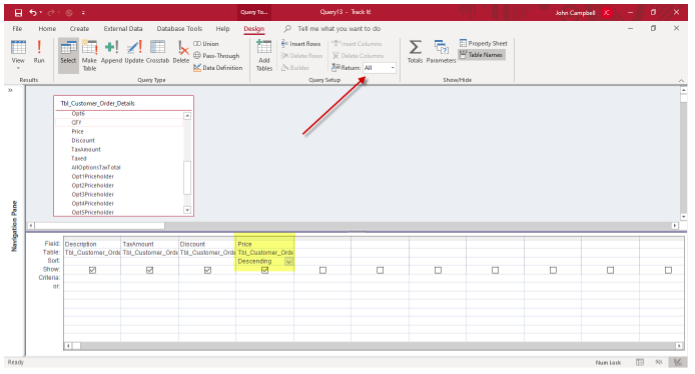Click the Union query option
The width and height of the screenshot is (695, 374).
point(206,43)
